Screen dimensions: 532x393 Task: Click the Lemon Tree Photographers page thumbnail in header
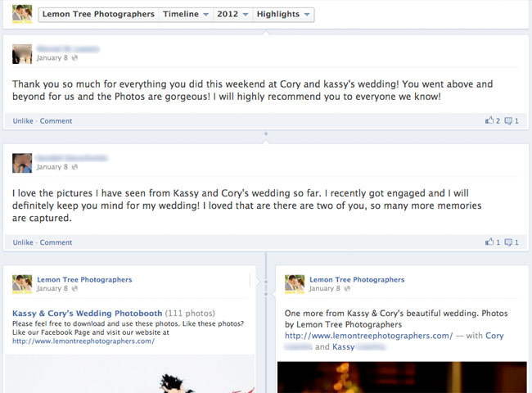(x=22, y=14)
